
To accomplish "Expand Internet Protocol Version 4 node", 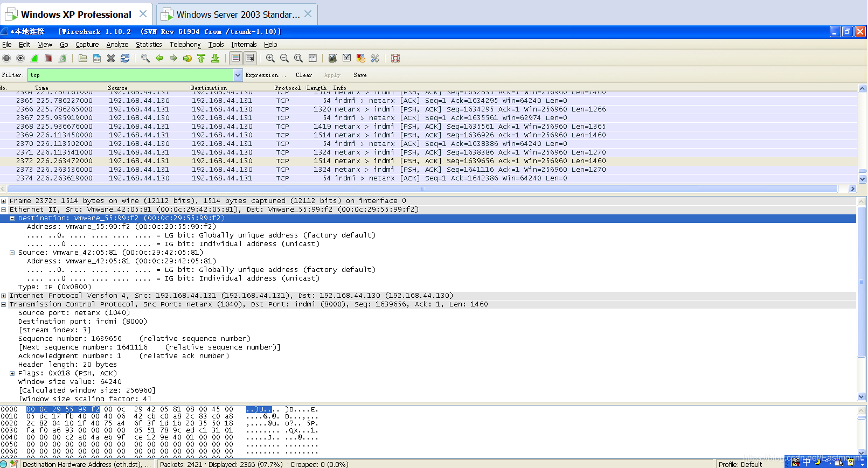I will tap(4, 296).
